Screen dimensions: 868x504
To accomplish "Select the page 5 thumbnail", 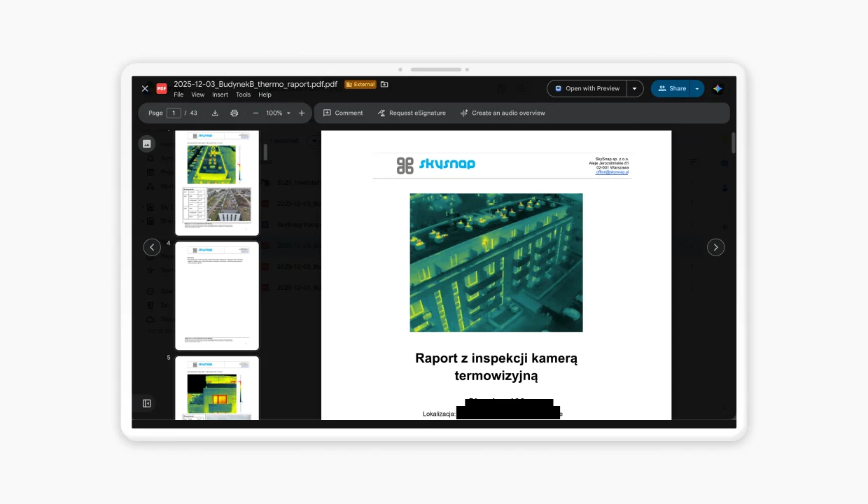I will (217, 388).
